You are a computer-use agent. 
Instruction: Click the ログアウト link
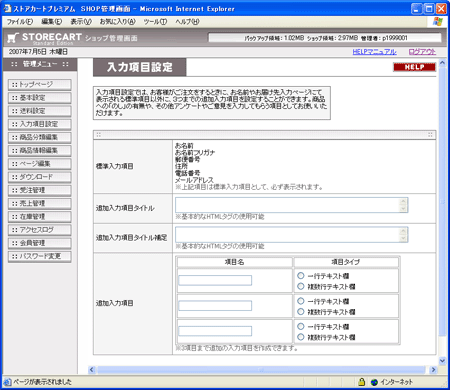[x=422, y=52]
